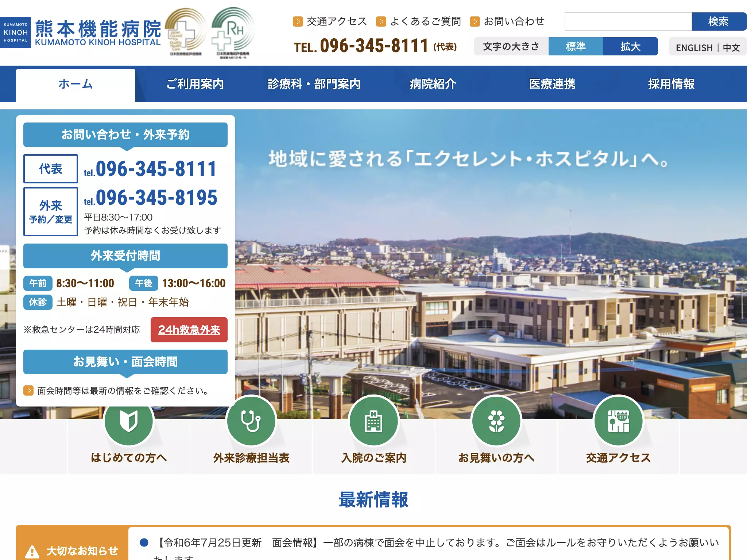
Task: Click the 平日8:30〜17:00 hours text
Action: 118,217
